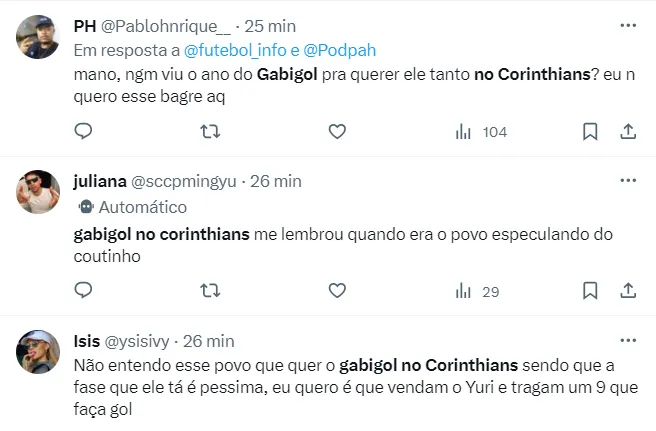Open juliana's profile avatar
The image size is (656, 431).
[38, 192]
